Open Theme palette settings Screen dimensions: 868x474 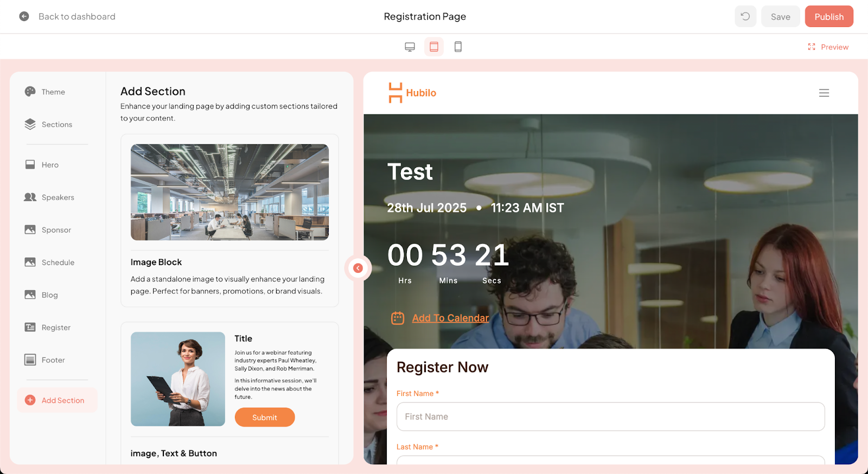point(53,92)
